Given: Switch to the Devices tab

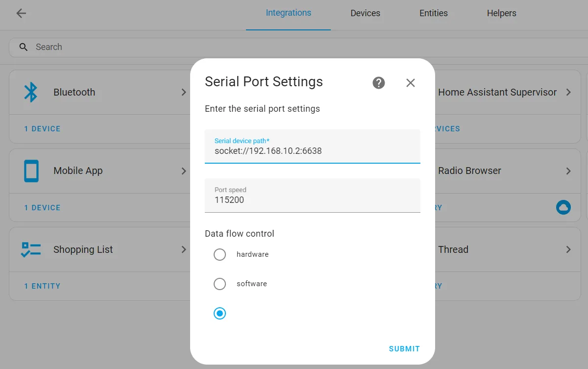Looking at the screenshot, I should click(x=365, y=13).
